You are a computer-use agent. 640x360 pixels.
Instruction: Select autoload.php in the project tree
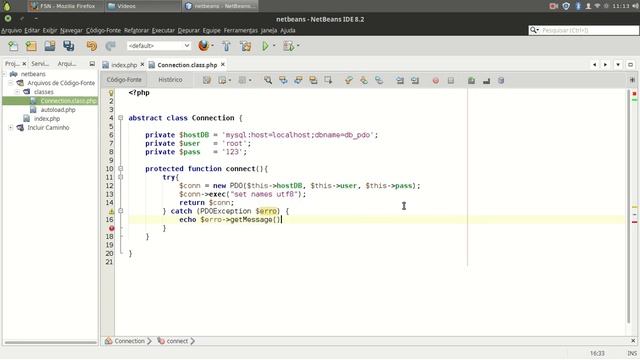[x=58, y=110]
